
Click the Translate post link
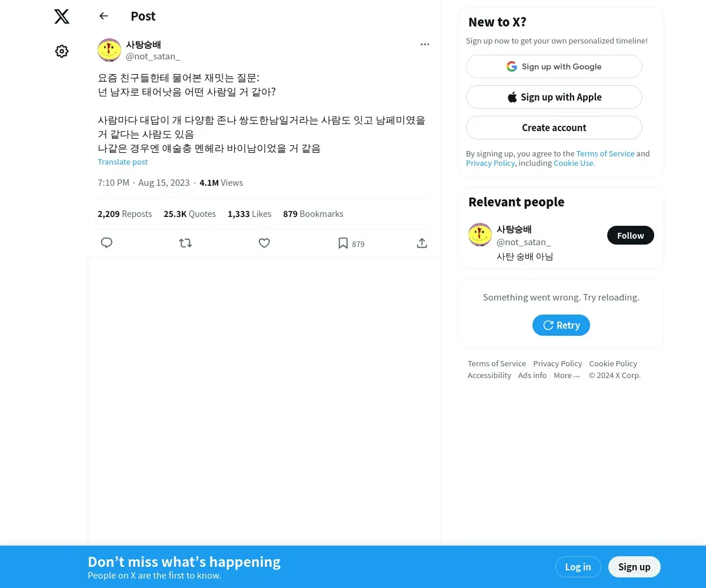[x=122, y=162]
